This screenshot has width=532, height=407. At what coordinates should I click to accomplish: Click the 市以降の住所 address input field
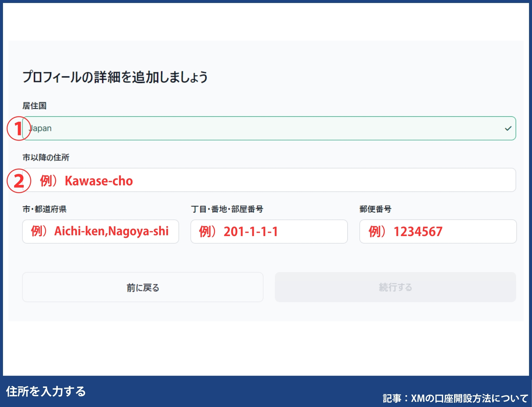269,180
